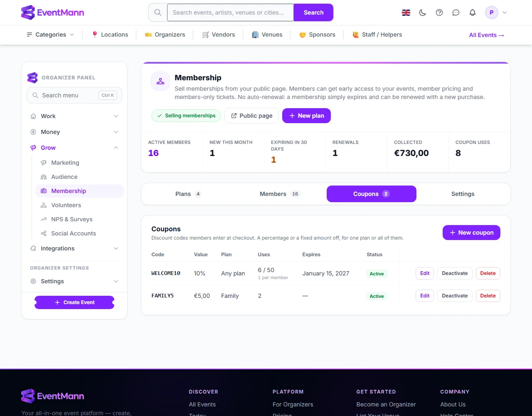Open Marketing in sidebar

(x=79, y=163)
